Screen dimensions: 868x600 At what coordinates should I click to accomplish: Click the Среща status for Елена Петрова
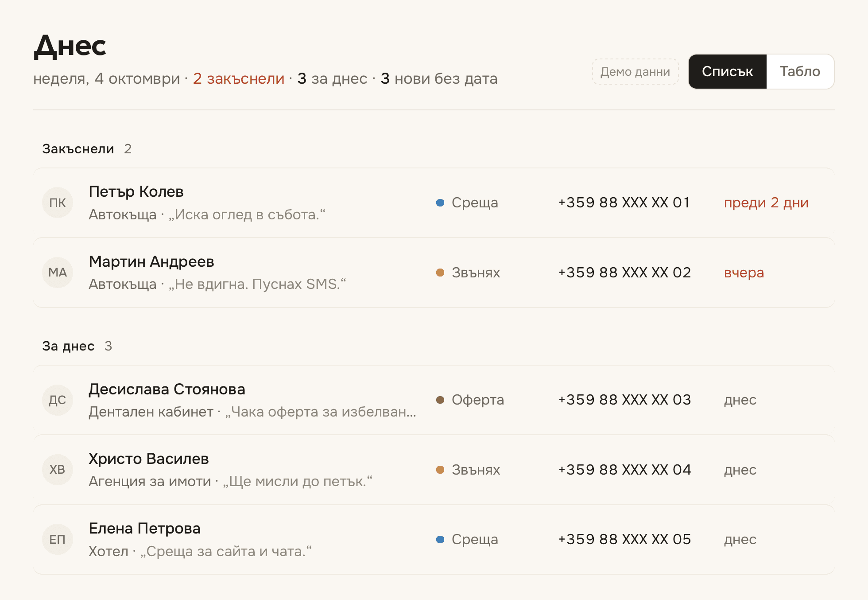point(467,539)
